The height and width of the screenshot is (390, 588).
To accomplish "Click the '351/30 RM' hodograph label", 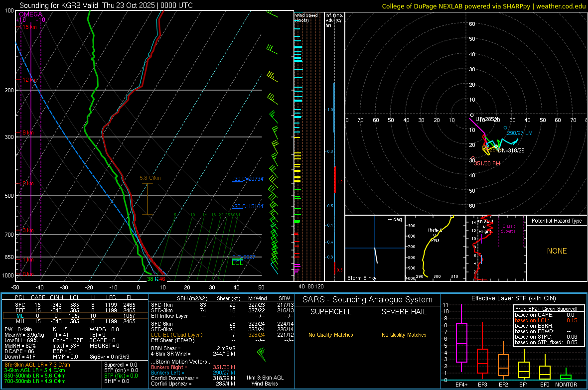I will coord(487,163).
